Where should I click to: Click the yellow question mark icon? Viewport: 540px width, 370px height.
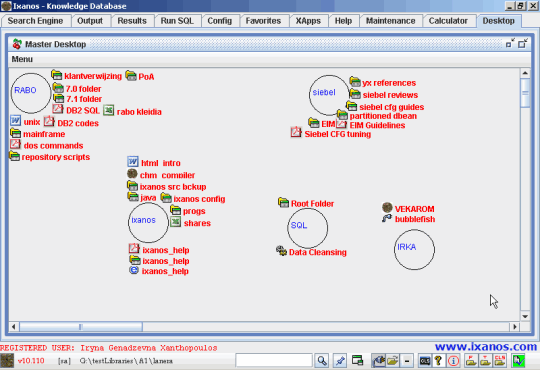click(438, 361)
